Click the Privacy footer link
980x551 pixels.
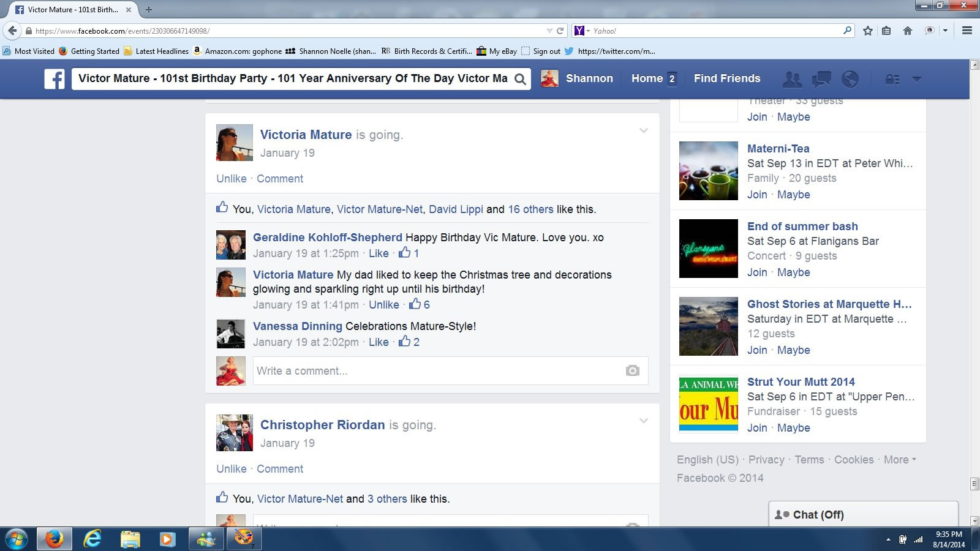pyautogui.click(x=766, y=460)
